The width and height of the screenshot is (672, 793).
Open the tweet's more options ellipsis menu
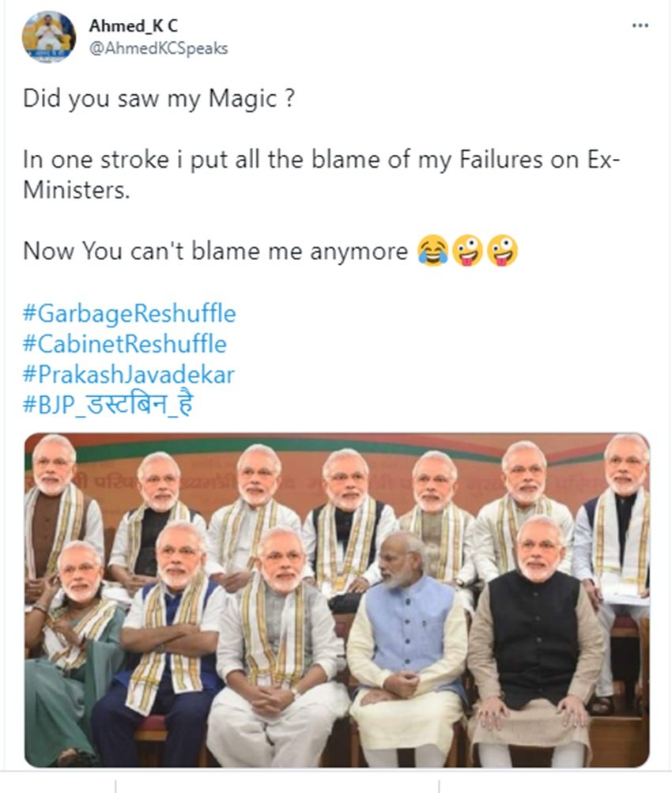[640, 26]
